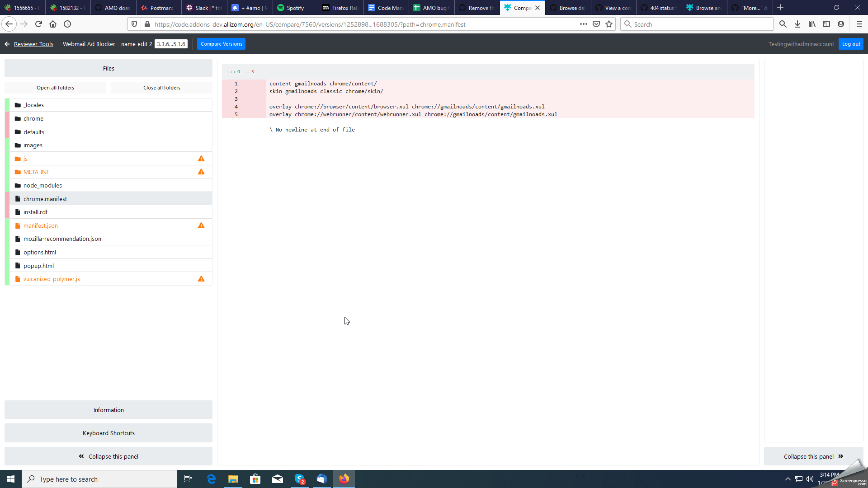Screen dimensions: 868x488
Task: Bookmark this page with the star icon
Action: click(x=609, y=24)
